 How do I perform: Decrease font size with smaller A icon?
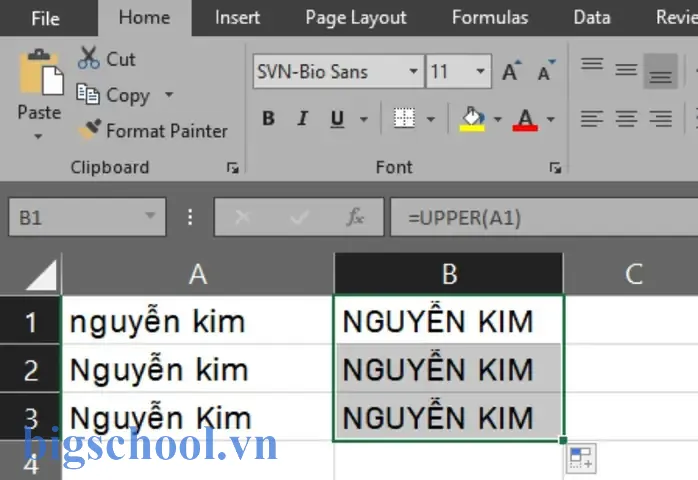pyautogui.click(x=546, y=71)
